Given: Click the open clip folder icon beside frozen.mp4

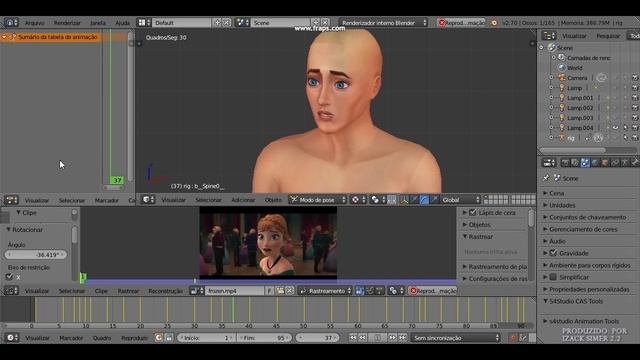Looking at the screenshot, I should coord(280,291).
